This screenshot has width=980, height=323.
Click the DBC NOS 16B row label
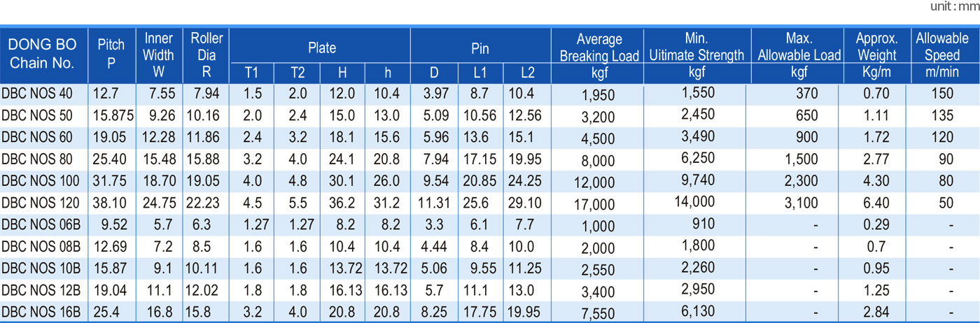[41, 311]
